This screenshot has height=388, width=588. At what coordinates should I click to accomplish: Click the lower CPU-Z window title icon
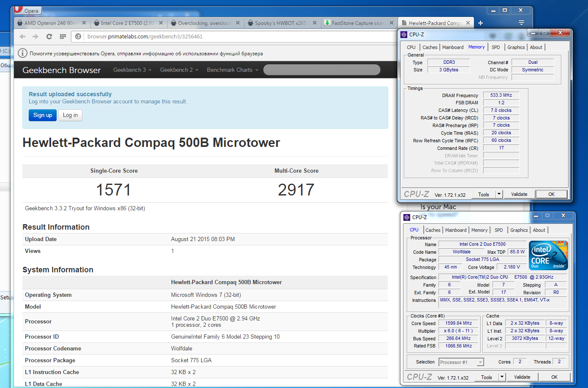[407, 217]
